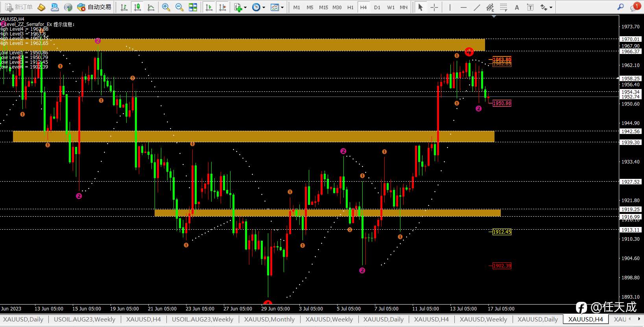Select the Fibonacci retracement tool

(504, 7)
